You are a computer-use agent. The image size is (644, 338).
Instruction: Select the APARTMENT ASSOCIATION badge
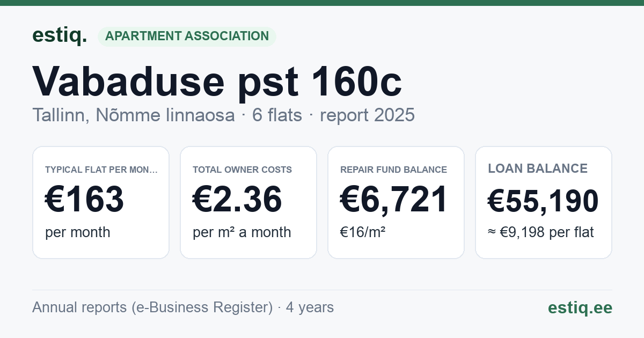187,36
